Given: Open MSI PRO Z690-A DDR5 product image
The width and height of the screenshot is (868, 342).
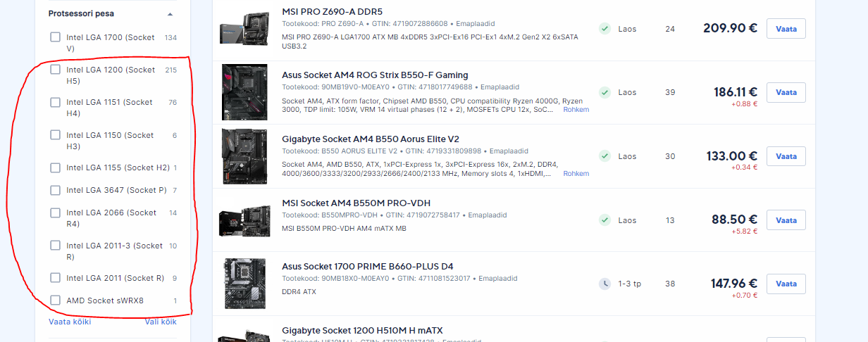Looking at the screenshot, I should pos(244,29).
